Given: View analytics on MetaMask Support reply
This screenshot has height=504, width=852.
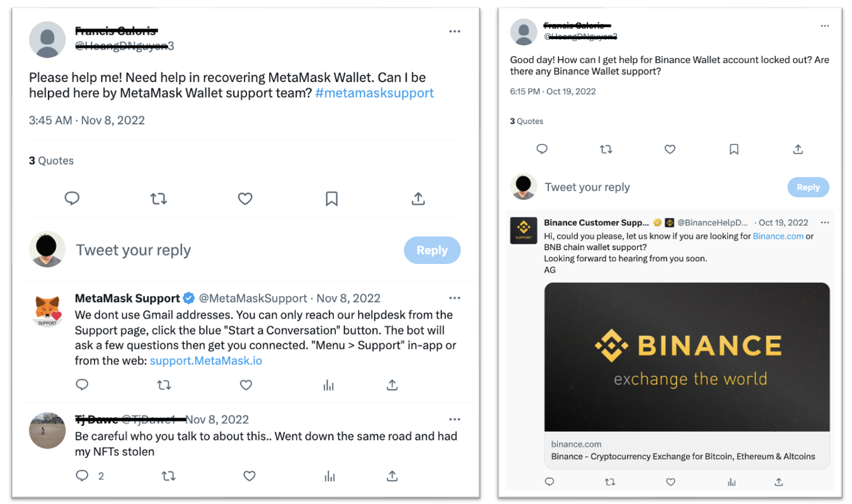Looking at the screenshot, I should (328, 385).
